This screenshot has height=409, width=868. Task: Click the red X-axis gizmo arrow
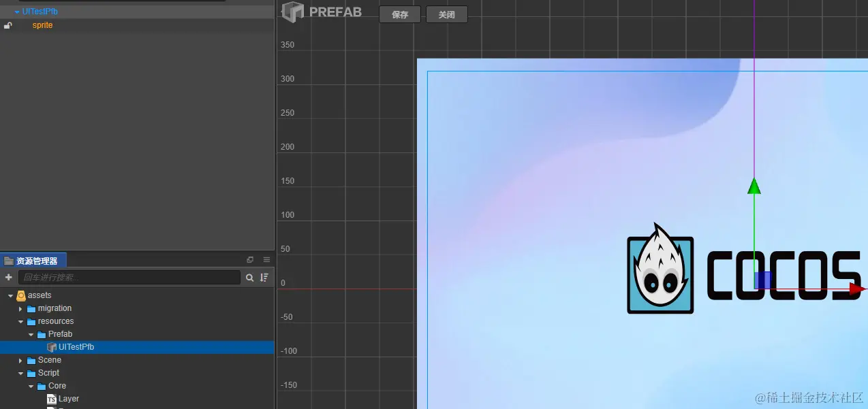[x=857, y=289]
